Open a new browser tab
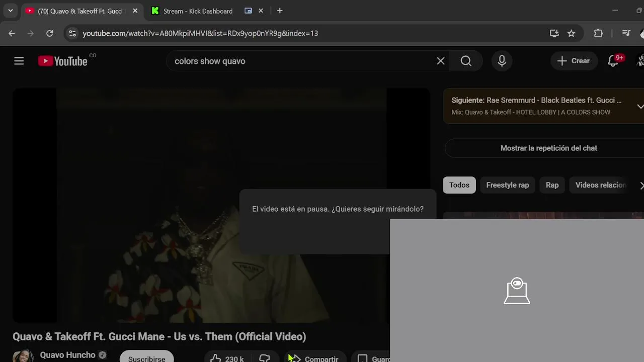 click(x=280, y=11)
